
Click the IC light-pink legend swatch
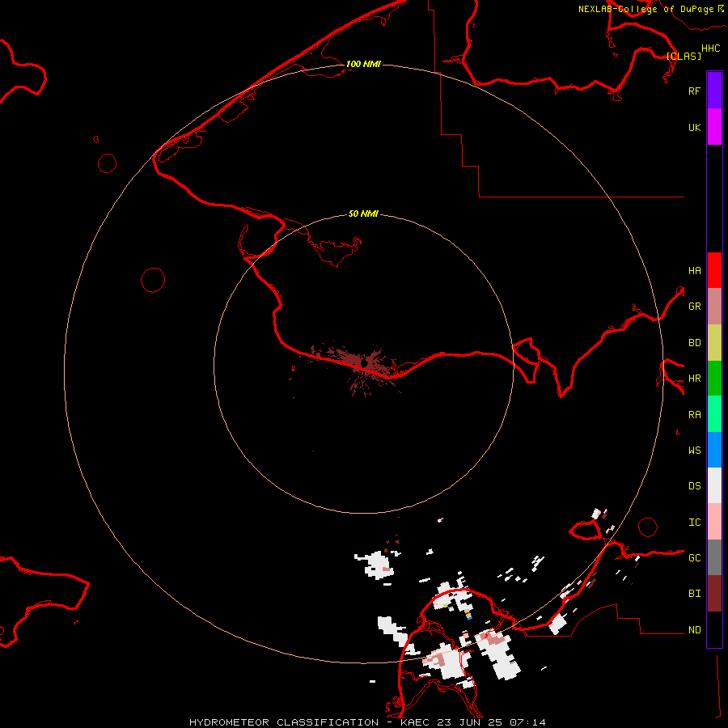coord(714,522)
